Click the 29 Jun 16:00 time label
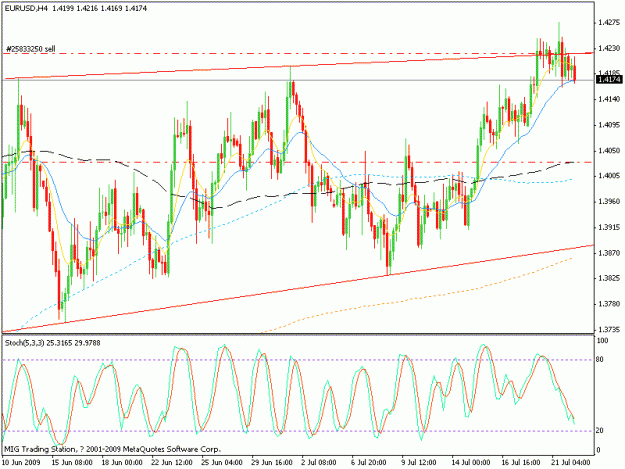The height and width of the screenshot is (469, 625). click(x=272, y=463)
